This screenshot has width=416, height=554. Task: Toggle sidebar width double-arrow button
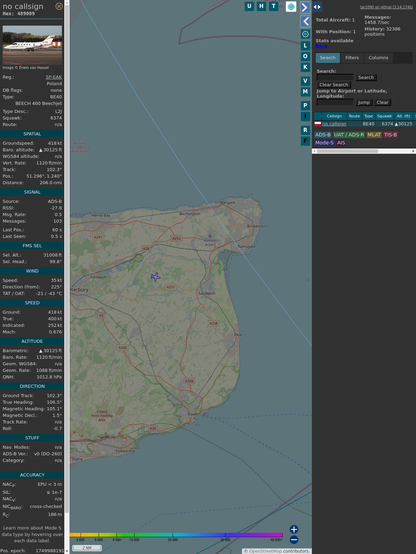click(317, 7)
